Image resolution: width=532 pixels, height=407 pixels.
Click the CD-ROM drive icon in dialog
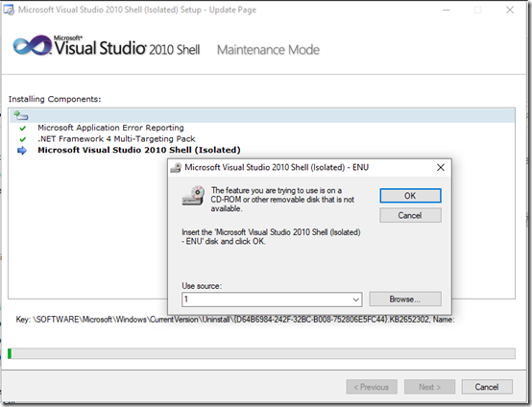point(193,196)
